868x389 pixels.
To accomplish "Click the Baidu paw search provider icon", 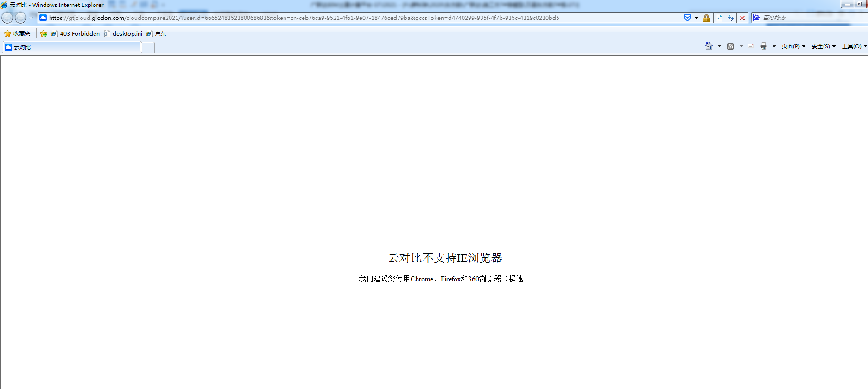I will pyautogui.click(x=757, y=18).
